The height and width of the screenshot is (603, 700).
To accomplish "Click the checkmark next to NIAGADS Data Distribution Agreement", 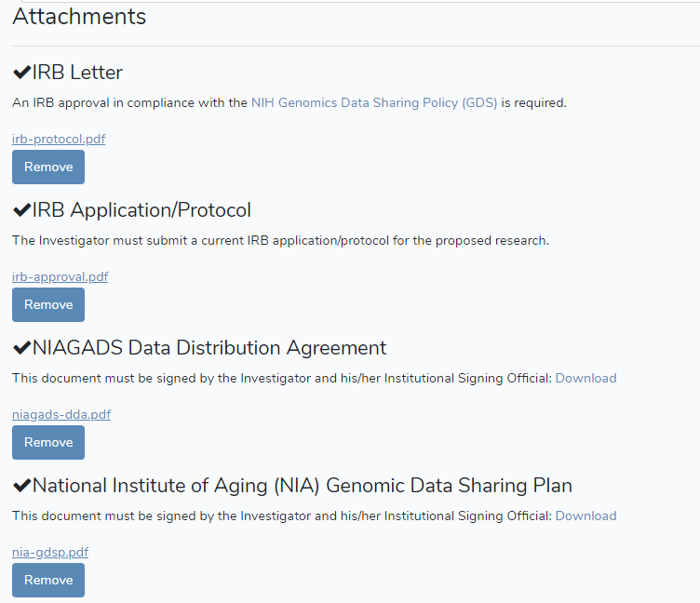I will [x=21, y=348].
